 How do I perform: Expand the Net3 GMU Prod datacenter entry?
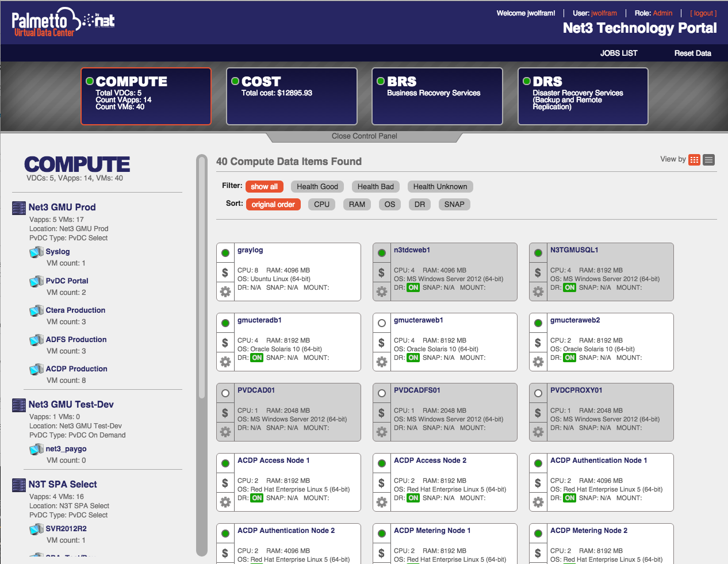pyautogui.click(x=62, y=207)
